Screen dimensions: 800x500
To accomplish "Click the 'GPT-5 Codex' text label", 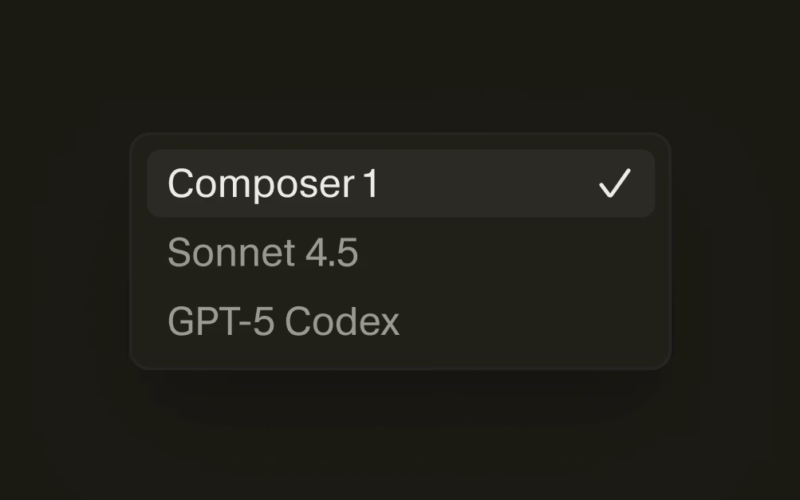I will pos(283,321).
